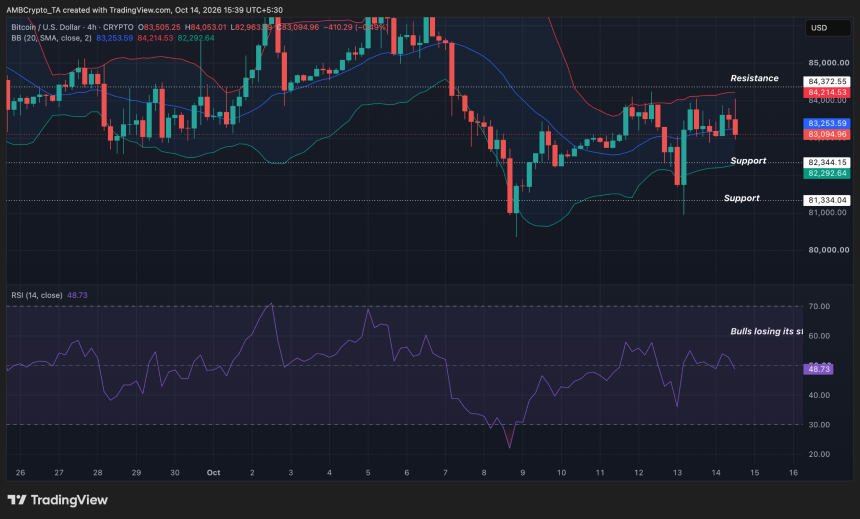Click the open price O83,505.25 value
The image size is (860, 519).
click(159, 27)
